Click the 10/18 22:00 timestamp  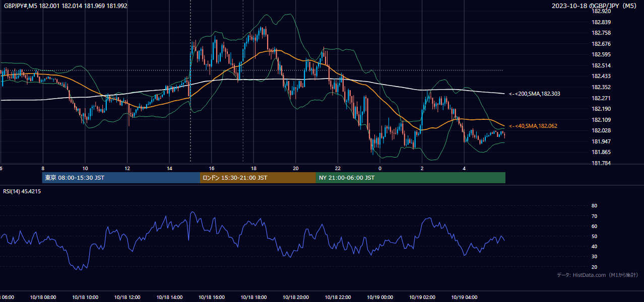click(x=338, y=297)
